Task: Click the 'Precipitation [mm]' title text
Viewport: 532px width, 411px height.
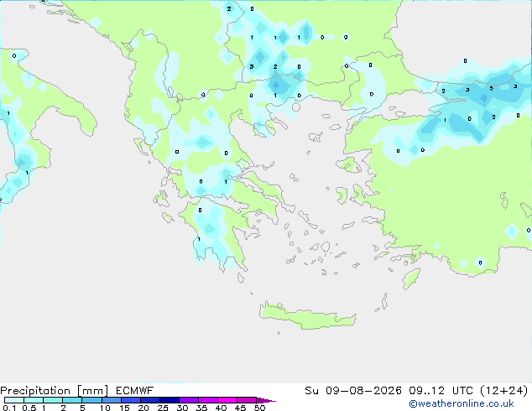Action: [55, 391]
